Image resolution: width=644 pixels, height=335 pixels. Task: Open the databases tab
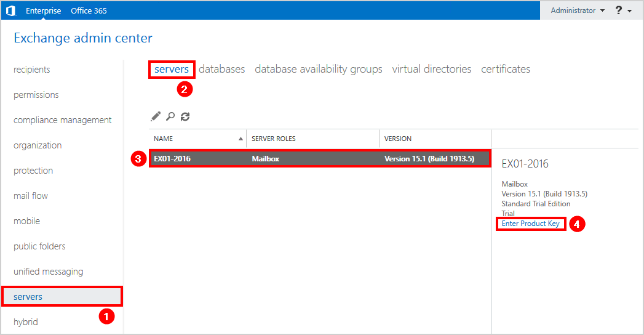pyautogui.click(x=222, y=69)
